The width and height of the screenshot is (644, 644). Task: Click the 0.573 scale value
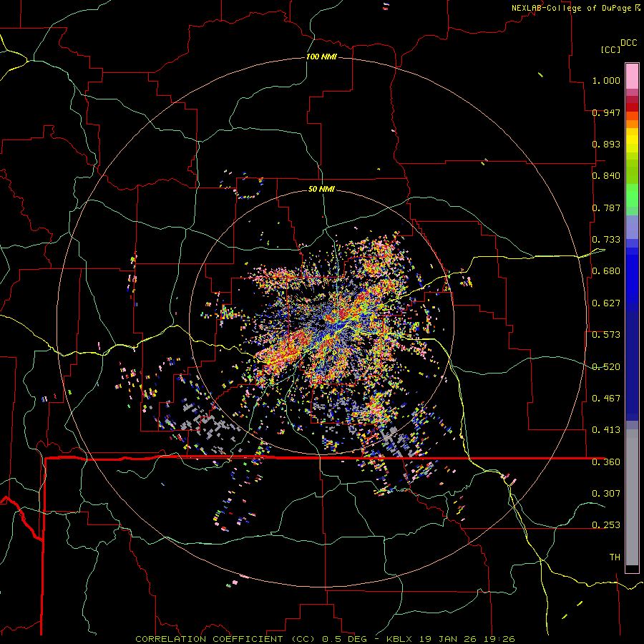[x=606, y=335]
